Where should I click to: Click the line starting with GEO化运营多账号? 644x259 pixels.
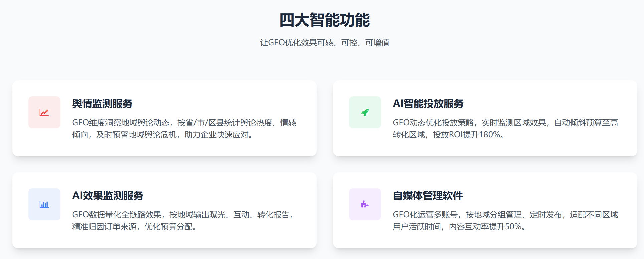pos(505,215)
